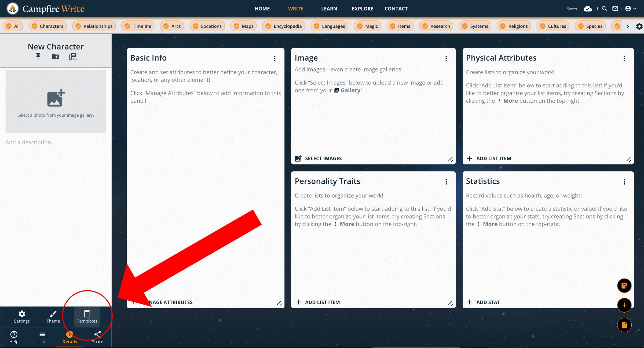Switch to Details tab in sidebar

click(69, 337)
